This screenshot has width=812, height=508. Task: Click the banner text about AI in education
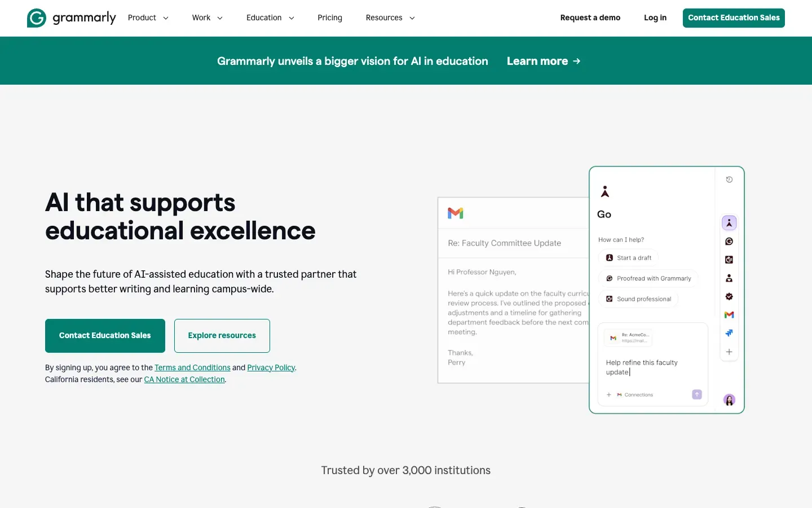tap(352, 61)
